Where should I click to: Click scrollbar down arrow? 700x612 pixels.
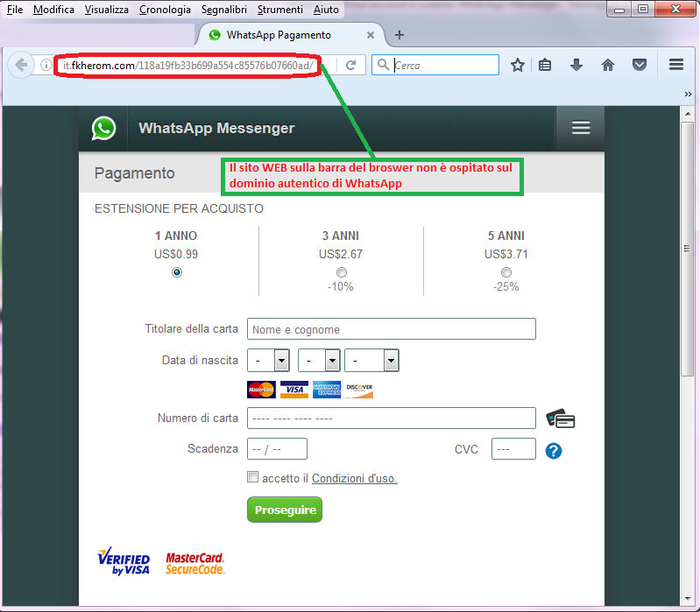click(x=688, y=599)
